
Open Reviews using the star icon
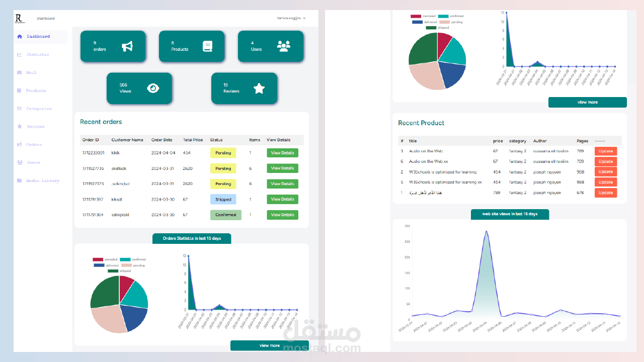pos(20,126)
